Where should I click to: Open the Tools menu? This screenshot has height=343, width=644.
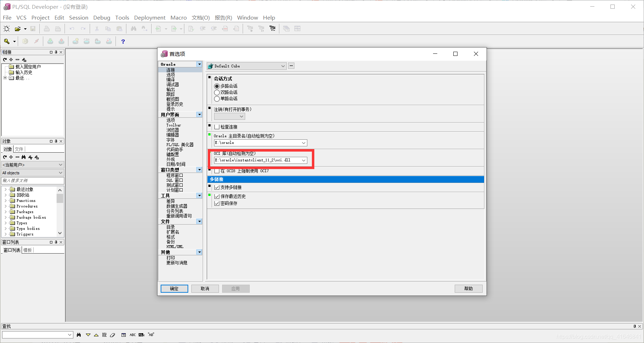point(122,17)
